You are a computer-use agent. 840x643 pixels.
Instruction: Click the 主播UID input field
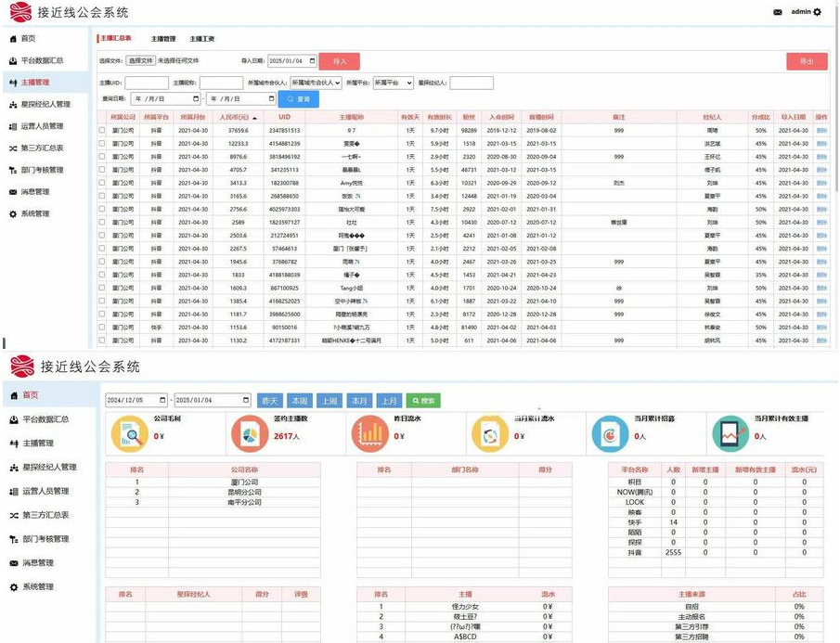[x=147, y=83]
